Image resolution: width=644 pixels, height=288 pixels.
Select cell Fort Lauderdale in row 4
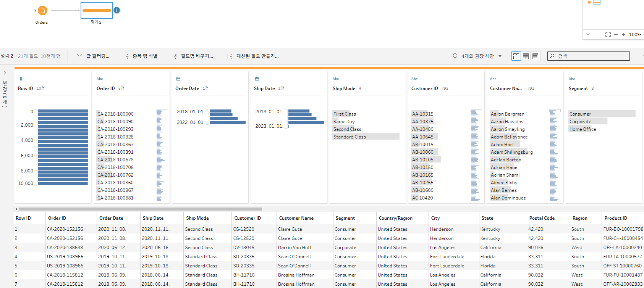point(447,257)
